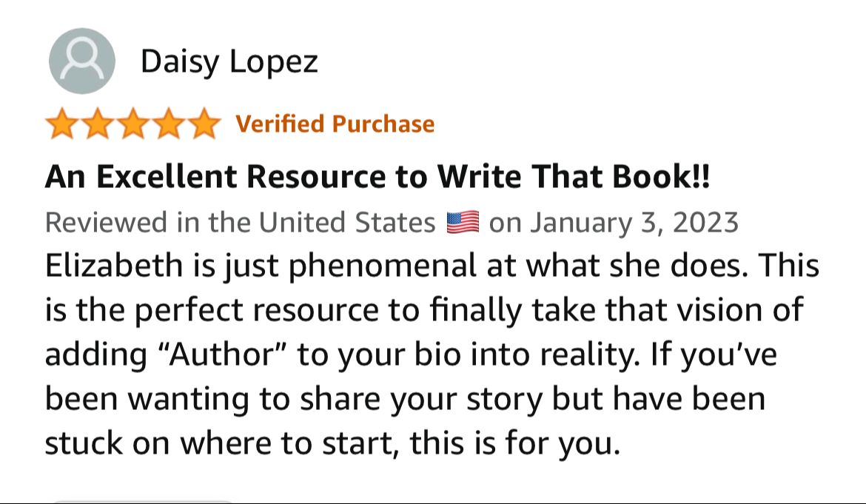Click 'Reviewed in the United States' text
Viewport: 866px width, 504px height.
pyautogui.click(x=241, y=222)
